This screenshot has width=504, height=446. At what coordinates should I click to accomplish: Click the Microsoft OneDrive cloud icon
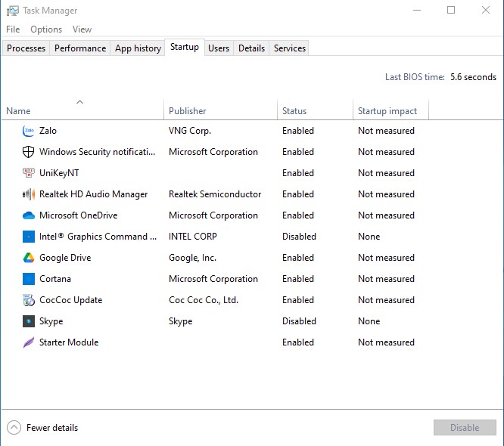(29, 215)
